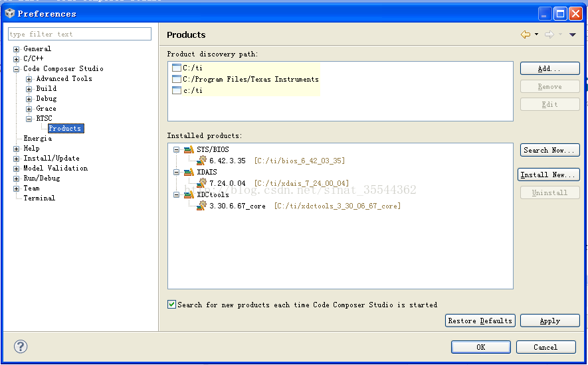
Task: Expand the Grace tree node
Action: (29, 109)
